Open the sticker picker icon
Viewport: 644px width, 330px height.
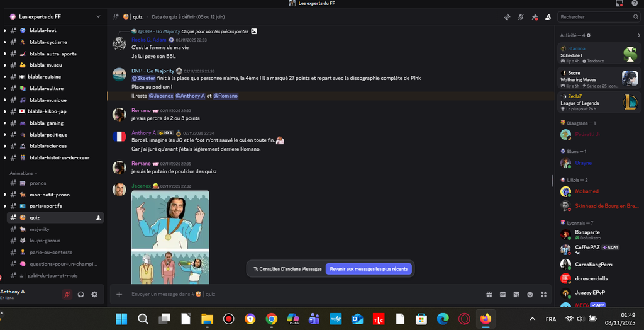click(516, 294)
